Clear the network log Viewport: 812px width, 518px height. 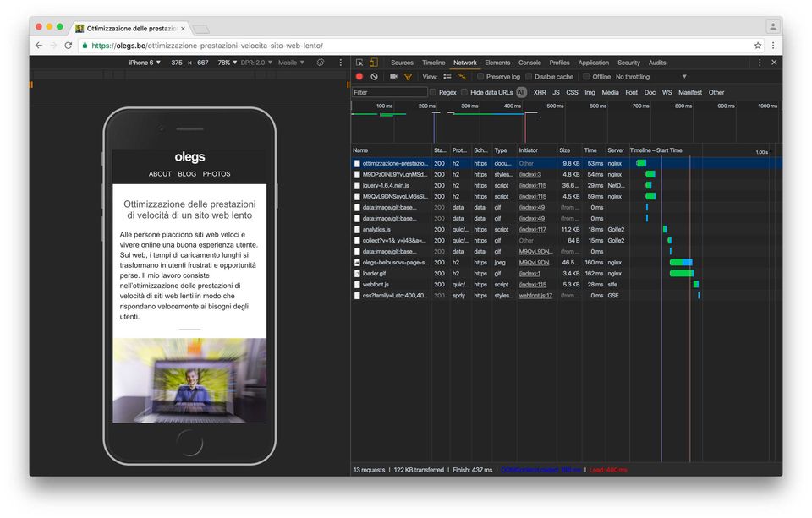coord(375,77)
